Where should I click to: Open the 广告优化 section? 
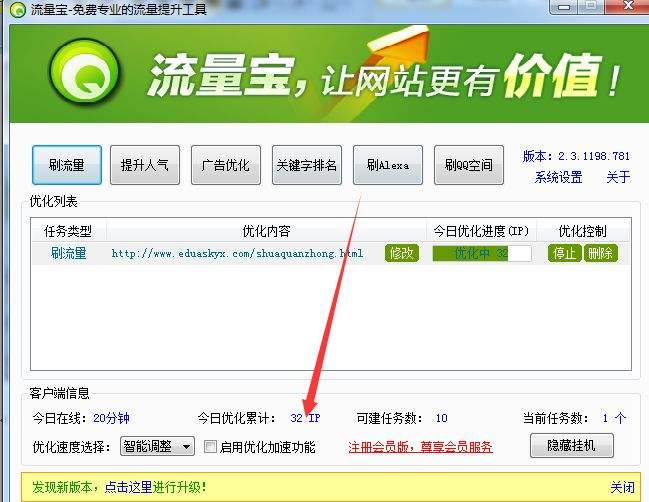(x=226, y=165)
